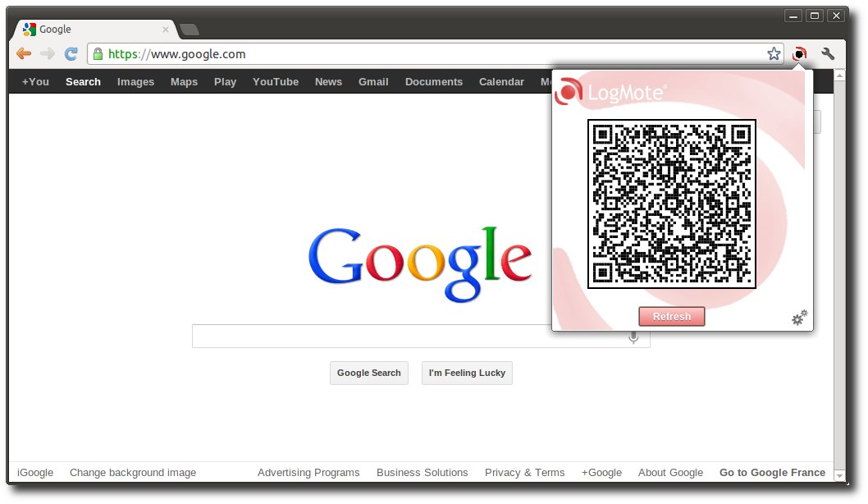Click the LogMote extension toolbar icon

[799, 53]
